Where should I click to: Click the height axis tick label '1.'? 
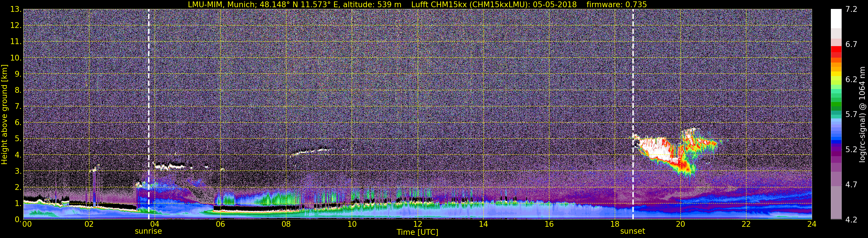coord(18,203)
